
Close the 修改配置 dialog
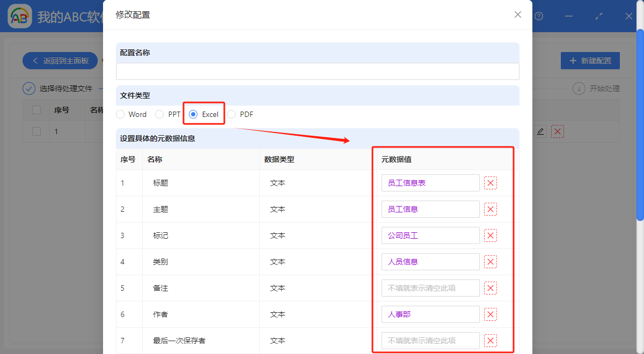point(517,14)
